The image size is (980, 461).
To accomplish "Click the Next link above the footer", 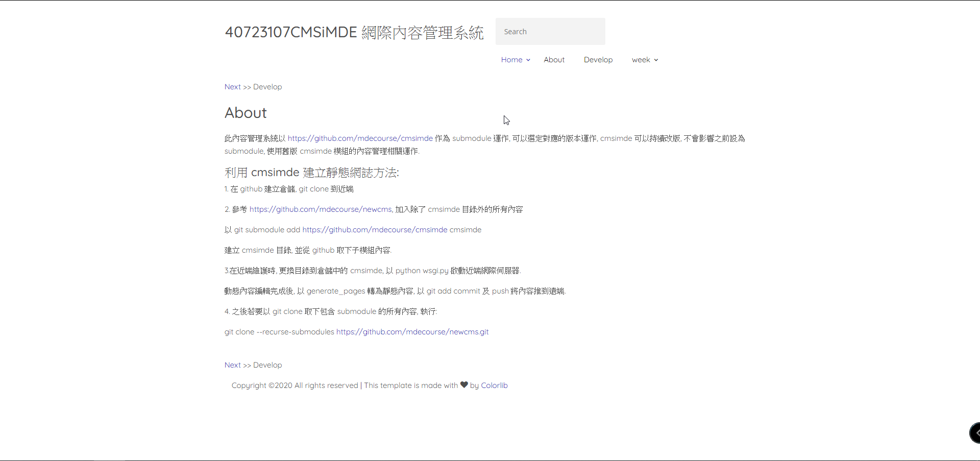I will click(232, 365).
